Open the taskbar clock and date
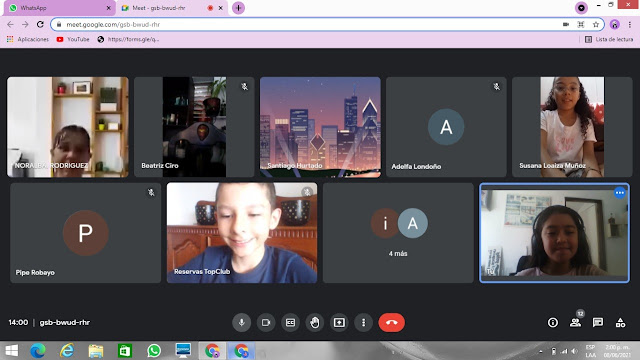640x360 pixels. [617, 351]
